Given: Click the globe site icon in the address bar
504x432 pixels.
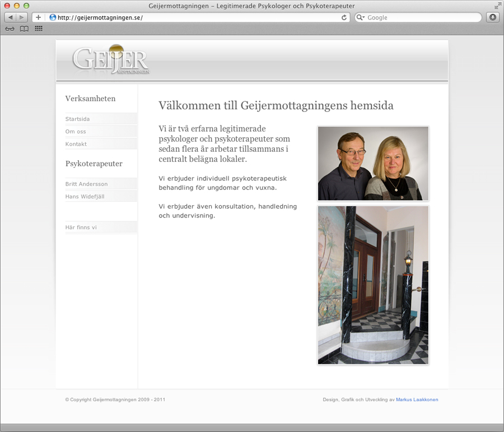Looking at the screenshot, I should coord(53,17).
